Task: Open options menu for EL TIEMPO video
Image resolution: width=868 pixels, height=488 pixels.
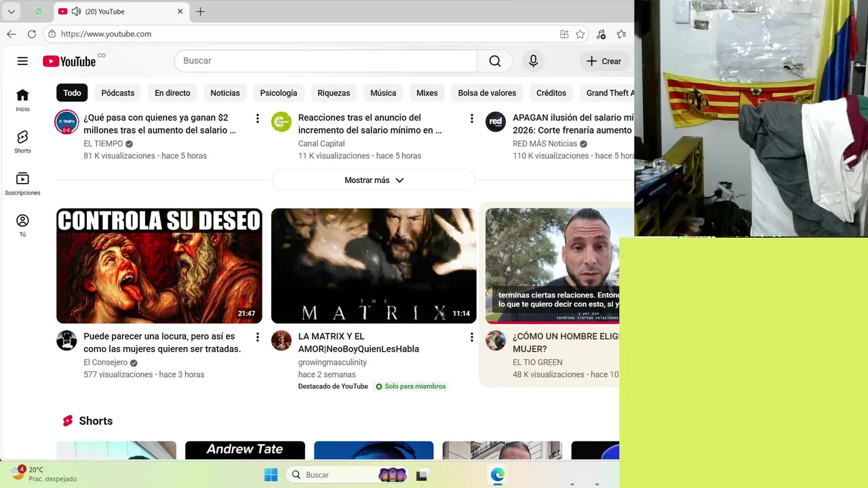Action: [x=257, y=119]
